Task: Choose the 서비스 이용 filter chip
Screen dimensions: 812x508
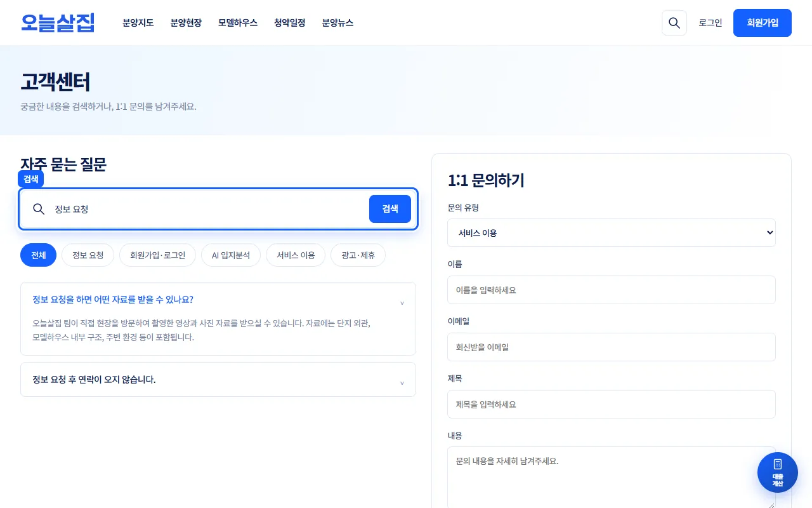Action: [296, 255]
